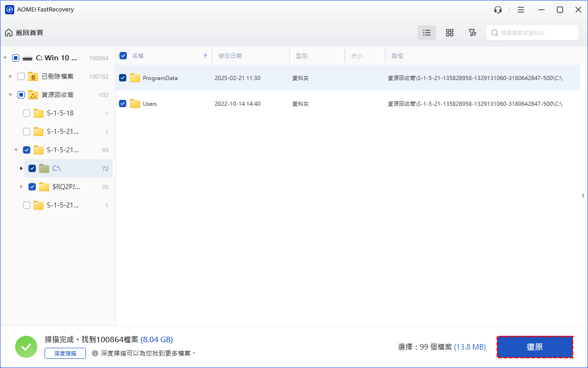
Task: Sort by 大小 column header
Action: (357, 56)
